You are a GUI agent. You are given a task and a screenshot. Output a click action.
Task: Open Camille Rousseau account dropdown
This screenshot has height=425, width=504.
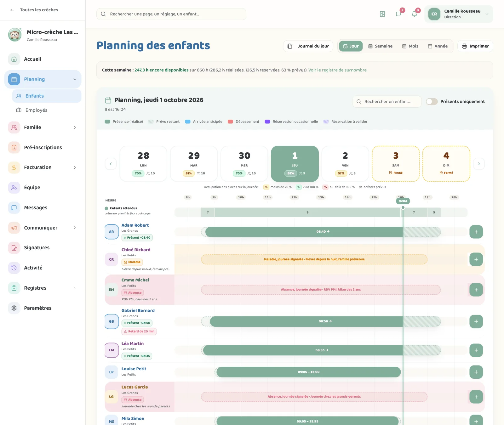click(x=459, y=14)
